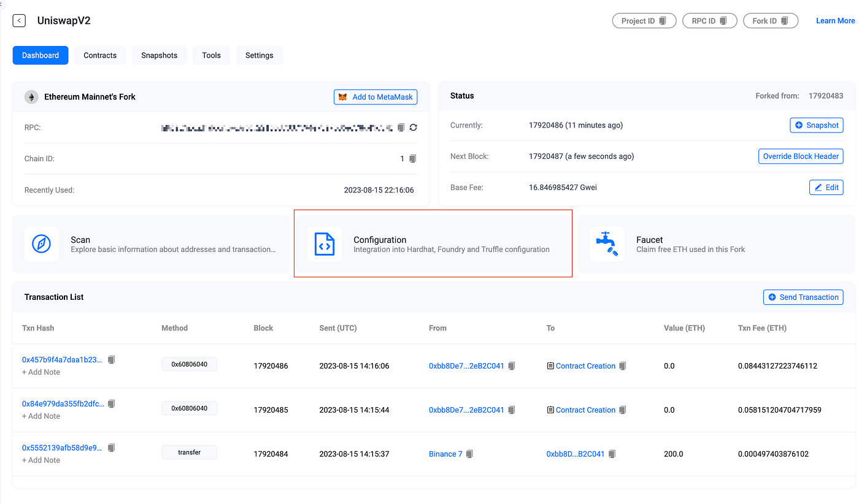Open transaction hash 0x457b9f4a7daa1b23
The height and width of the screenshot is (504, 859).
[x=63, y=360]
